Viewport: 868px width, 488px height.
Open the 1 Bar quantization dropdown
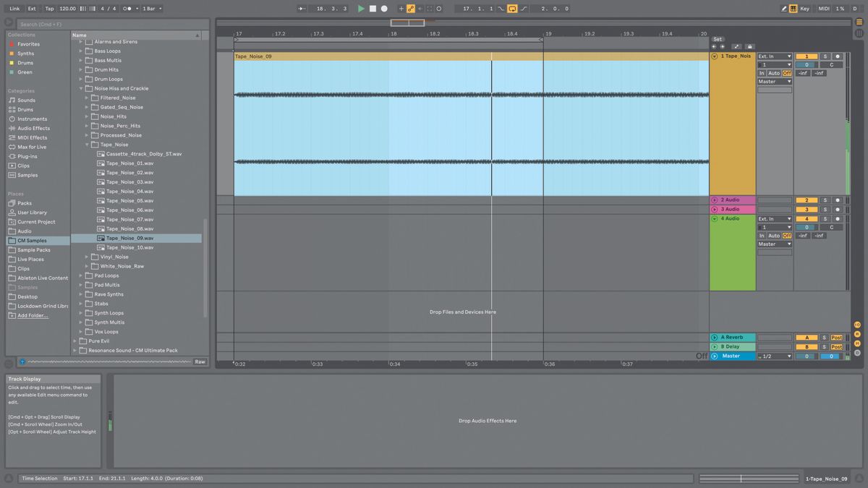coord(150,8)
